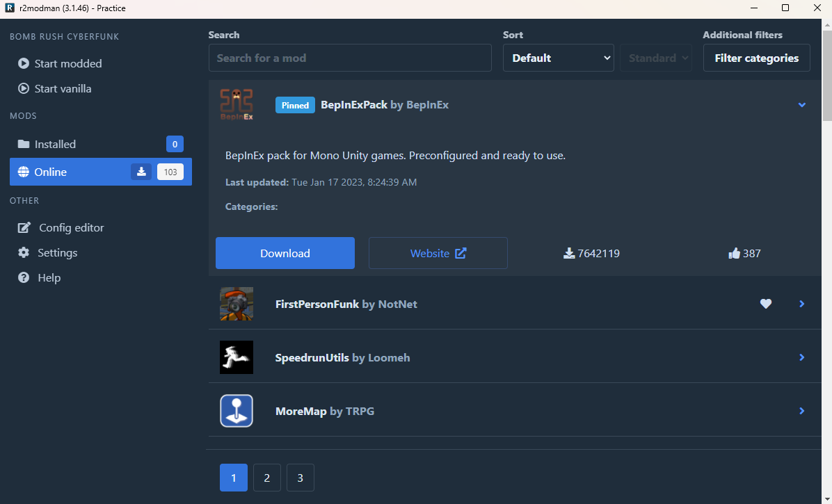Viewport: 832px width, 504px height.
Task: Expand the MoreMap mod entry
Action: click(802, 411)
